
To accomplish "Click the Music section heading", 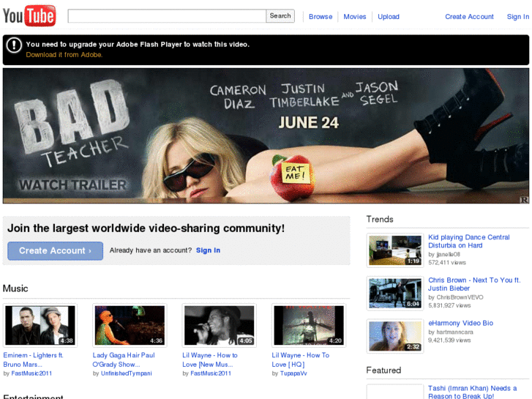I will tap(15, 288).
